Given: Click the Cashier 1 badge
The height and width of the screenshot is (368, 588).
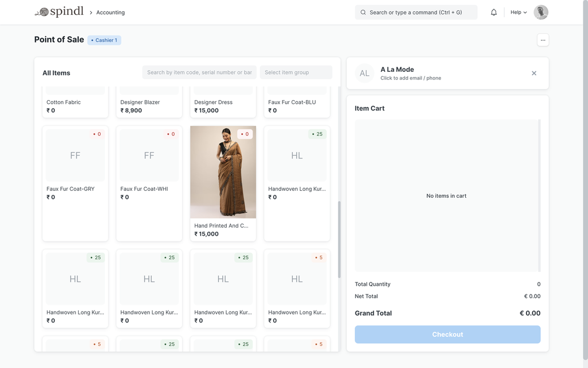Looking at the screenshot, I should pyautogui.click(x=105, y=40).
